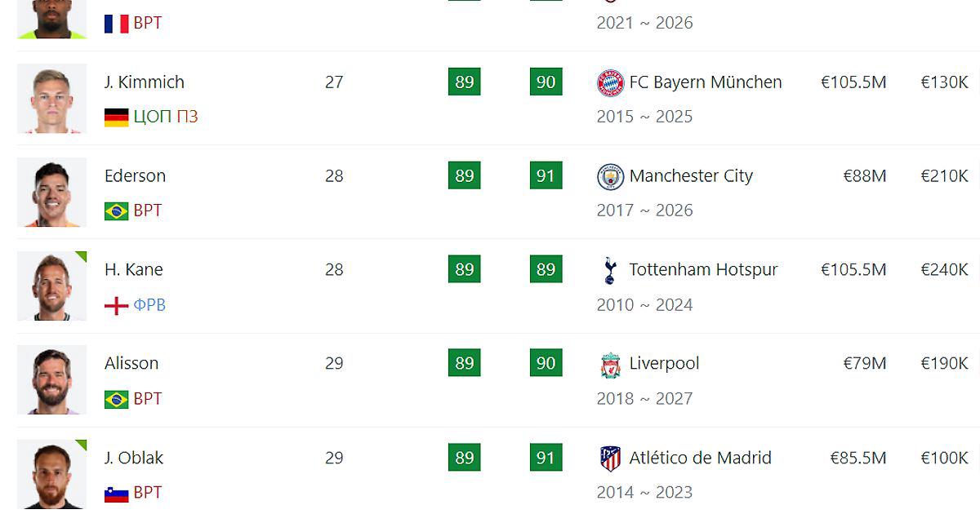The width and height of the screenshot is (980, 514).
Task: Click the Atlético de Madrid club crest
Action: pyautogui.click(x=610, y=459)
